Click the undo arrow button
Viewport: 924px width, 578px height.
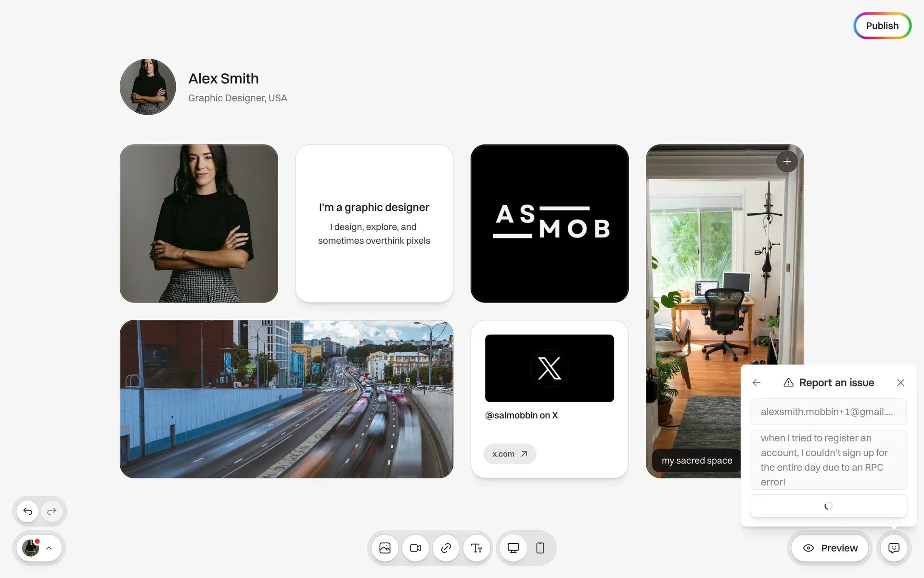[x=28, y=511]
